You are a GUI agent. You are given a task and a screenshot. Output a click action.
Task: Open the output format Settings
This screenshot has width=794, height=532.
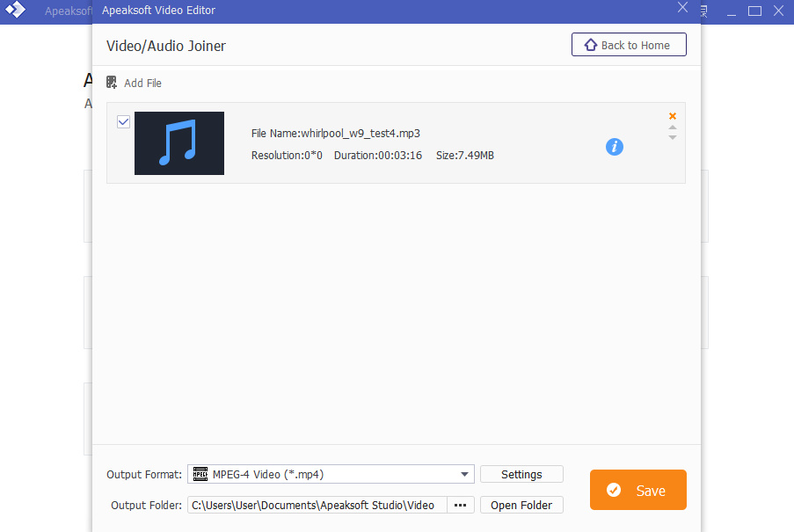521,474
